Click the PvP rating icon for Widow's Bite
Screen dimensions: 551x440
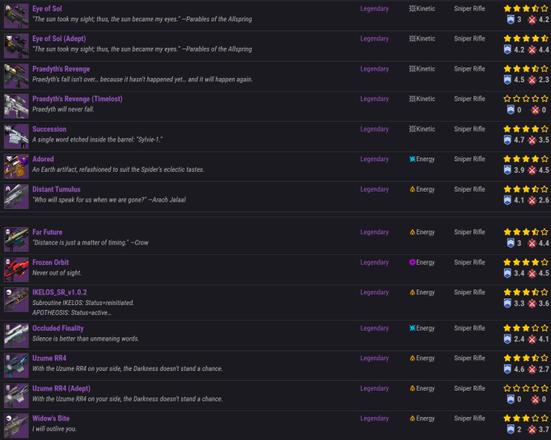[532, 429]
